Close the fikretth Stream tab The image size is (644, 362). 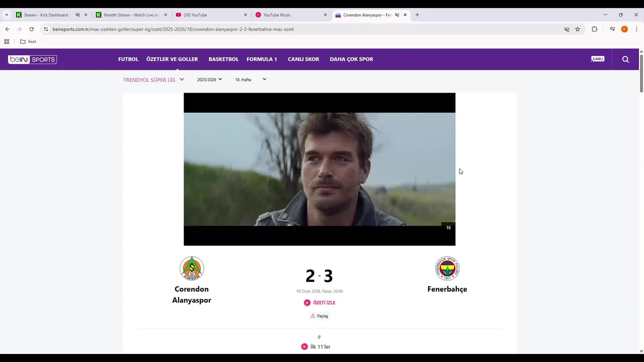[166, 15]
